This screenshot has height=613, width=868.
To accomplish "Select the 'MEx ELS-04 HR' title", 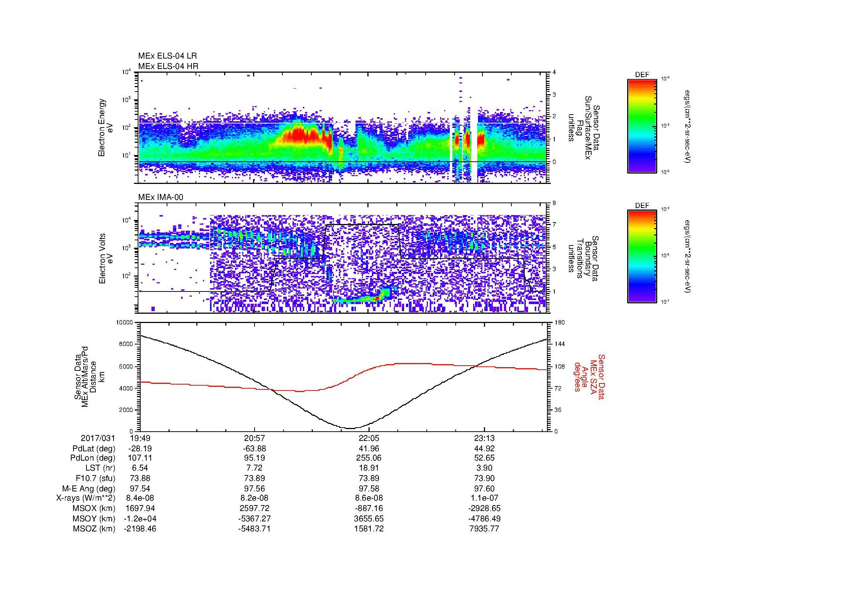I will 168,66.
